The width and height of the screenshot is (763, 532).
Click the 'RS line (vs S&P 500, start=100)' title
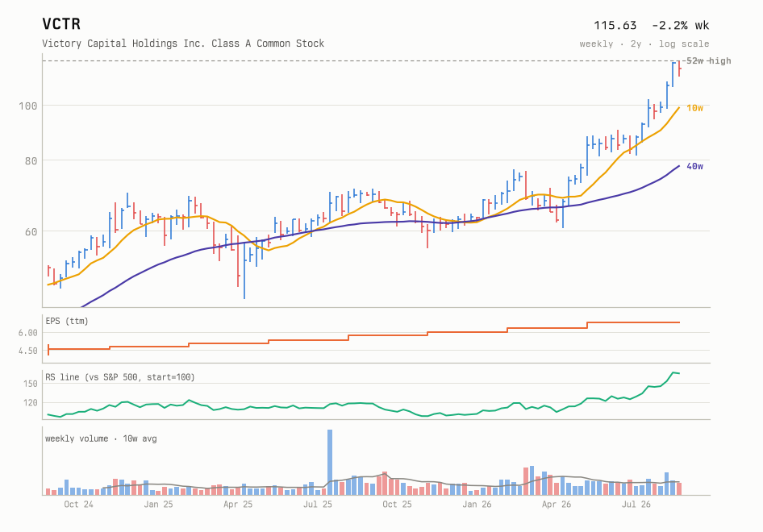pyautogui.click(x=120, y=377)
